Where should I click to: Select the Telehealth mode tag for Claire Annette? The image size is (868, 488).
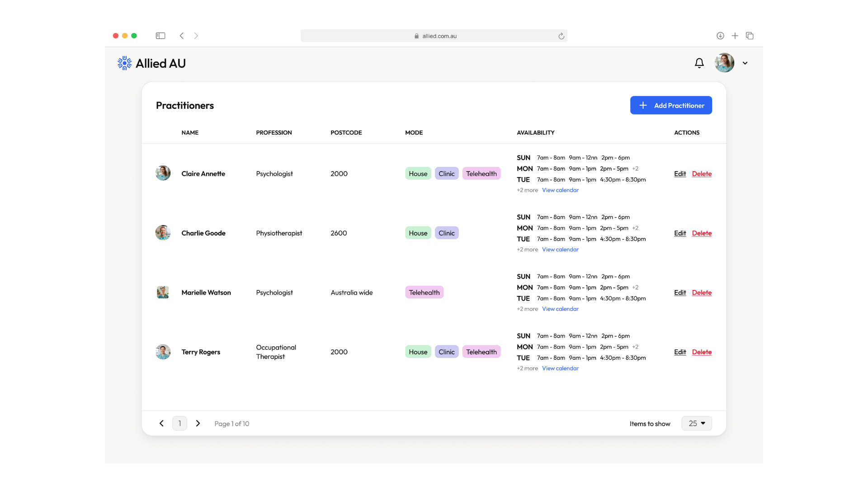pos(481,173)
